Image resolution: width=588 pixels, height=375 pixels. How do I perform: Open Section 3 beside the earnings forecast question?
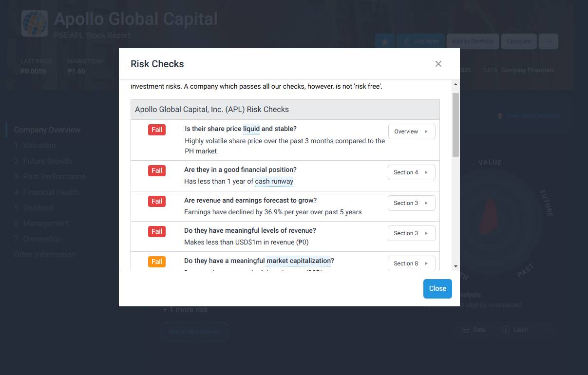point(412,203)
